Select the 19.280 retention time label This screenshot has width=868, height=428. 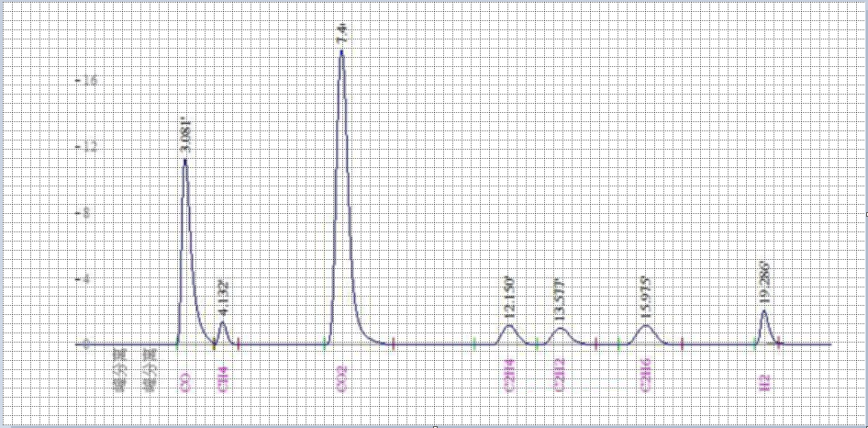763,284
